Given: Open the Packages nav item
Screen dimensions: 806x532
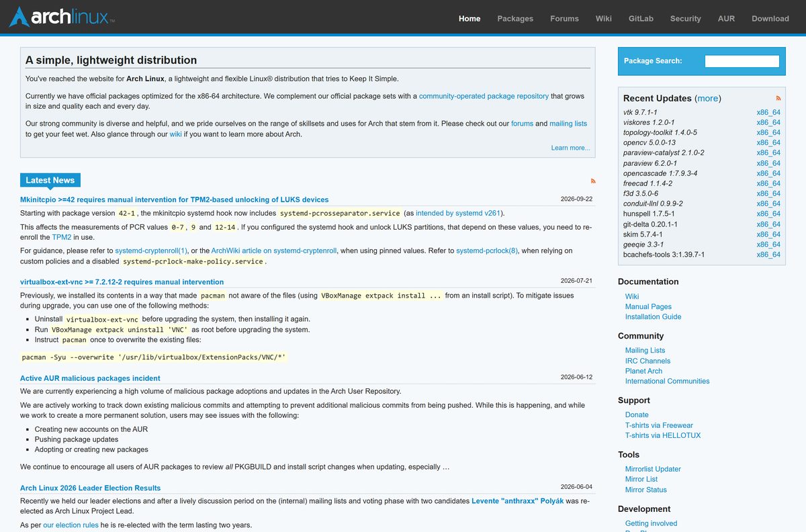Looking at the screenshot, I should [515, 18].
